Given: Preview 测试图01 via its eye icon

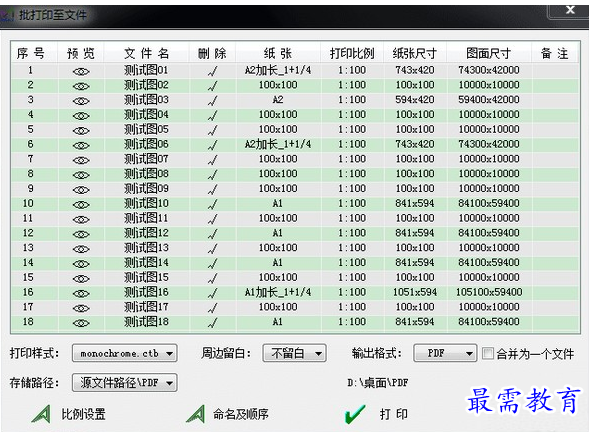Looking at the screenshot, I should pos(81,71).
